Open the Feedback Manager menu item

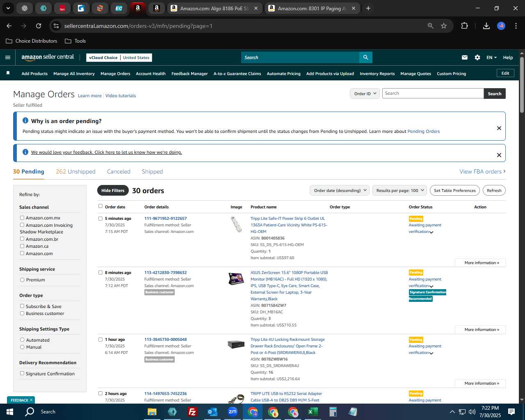coord(189,74)
